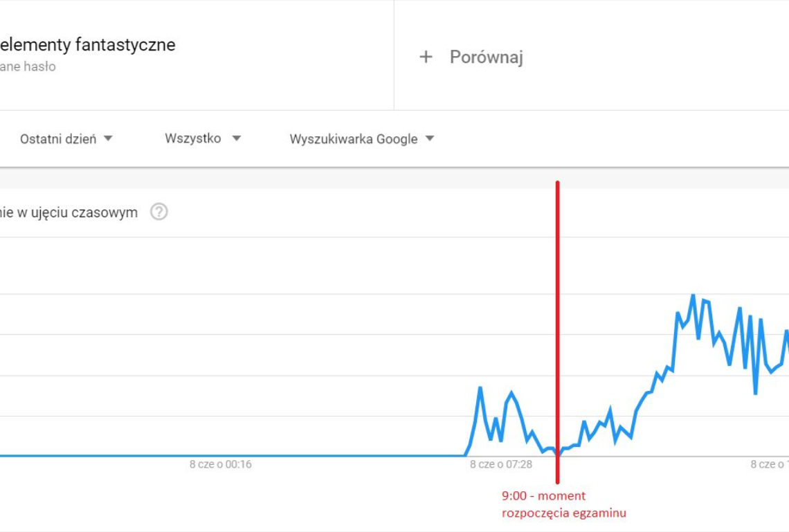
Task: Click the arrow beside Wyszukiwarka Google
Action: point(430,138)
